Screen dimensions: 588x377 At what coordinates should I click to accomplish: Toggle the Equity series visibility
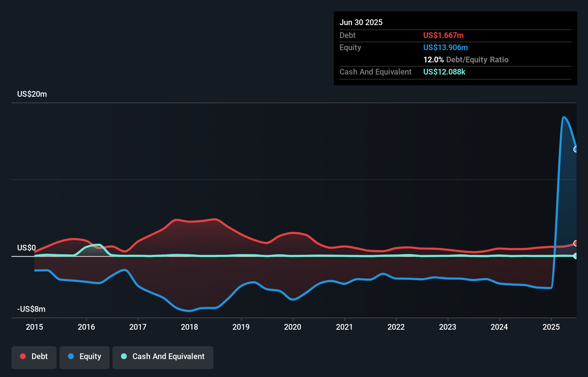pos(84,356)
